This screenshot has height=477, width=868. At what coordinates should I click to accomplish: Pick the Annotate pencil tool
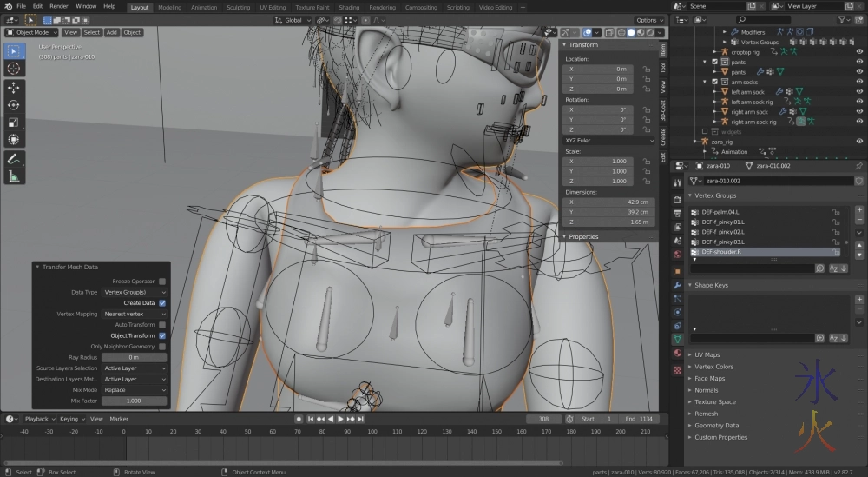(14, 160)
